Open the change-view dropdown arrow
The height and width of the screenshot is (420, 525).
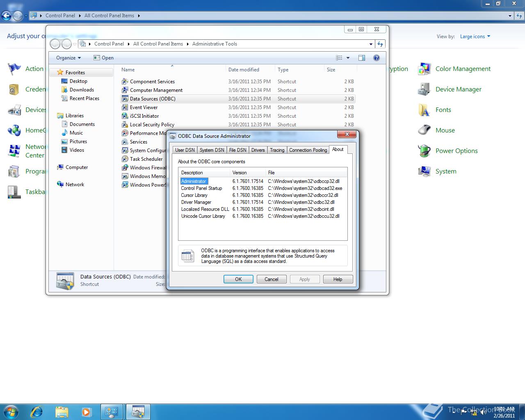coord(347,57)
